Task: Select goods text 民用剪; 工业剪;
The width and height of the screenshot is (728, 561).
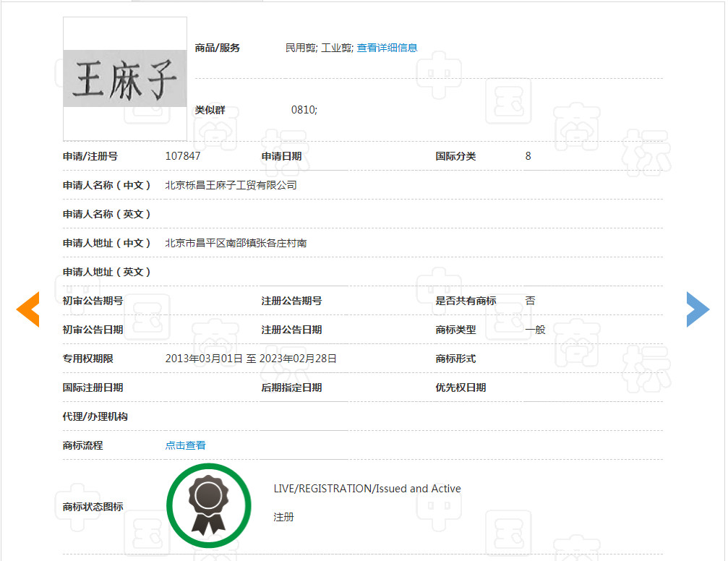Action: click(320, 48)
